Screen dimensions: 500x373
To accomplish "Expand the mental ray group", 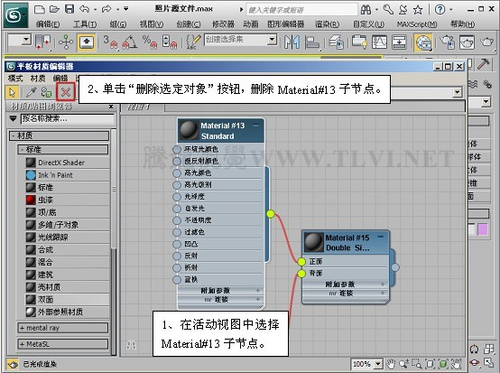I will 63,328.
